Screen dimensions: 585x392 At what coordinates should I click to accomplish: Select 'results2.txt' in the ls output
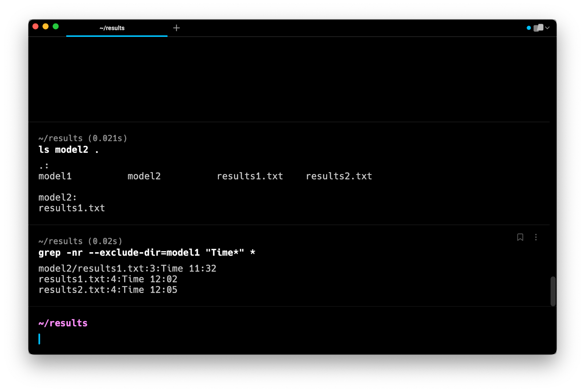click(x=339, y=176)
